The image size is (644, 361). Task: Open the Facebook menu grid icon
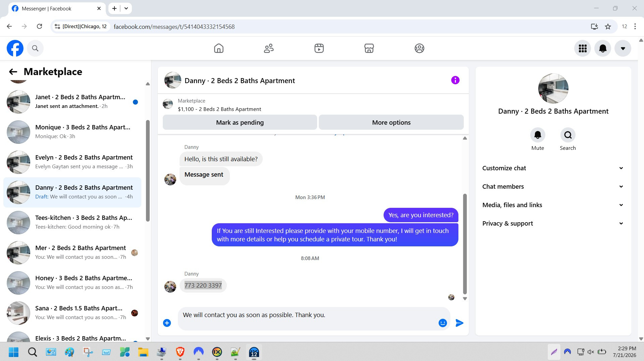click(x=583, y=48)
